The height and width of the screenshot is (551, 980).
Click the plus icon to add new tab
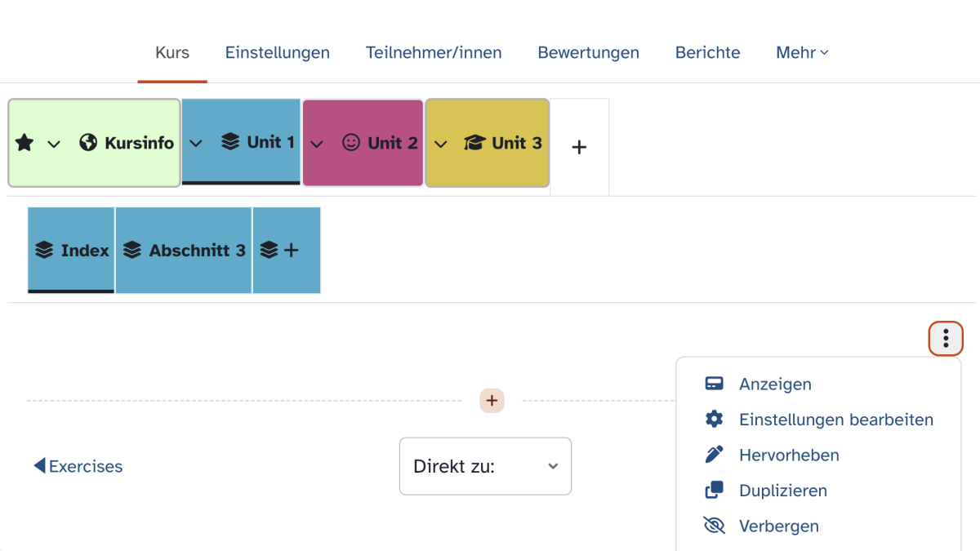click(x=579, y=148)
